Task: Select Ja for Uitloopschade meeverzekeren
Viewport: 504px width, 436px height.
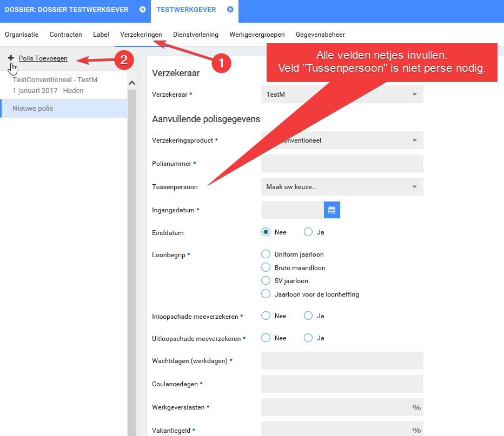Action: pos(308,338)
